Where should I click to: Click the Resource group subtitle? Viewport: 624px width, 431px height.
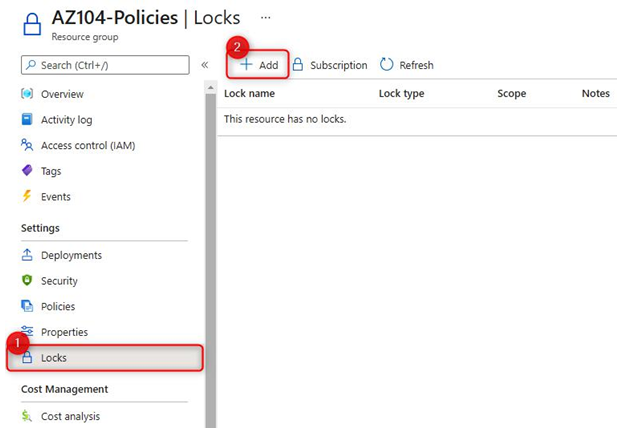[85, 37]
